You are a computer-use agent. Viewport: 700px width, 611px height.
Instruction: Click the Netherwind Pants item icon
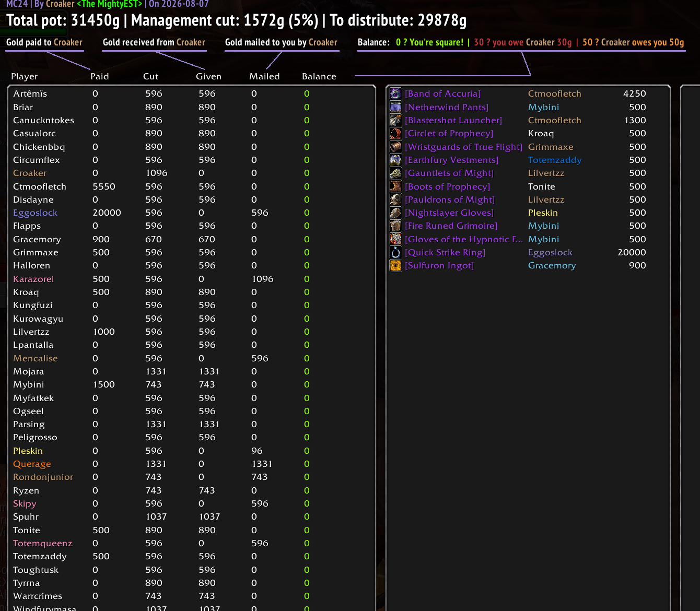[x=396, y=107]
